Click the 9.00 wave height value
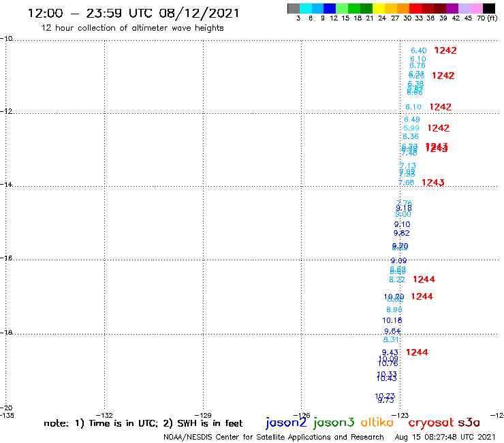 click(403, 214)
